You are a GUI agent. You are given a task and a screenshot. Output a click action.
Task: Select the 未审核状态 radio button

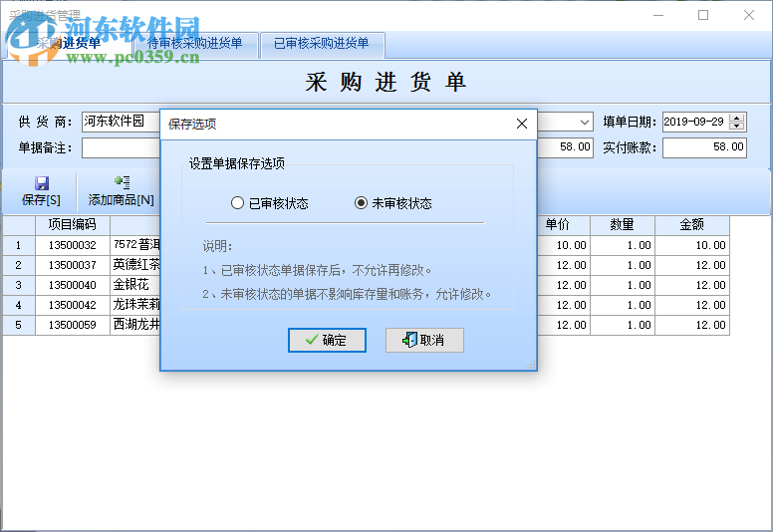(x=361, y=203)
